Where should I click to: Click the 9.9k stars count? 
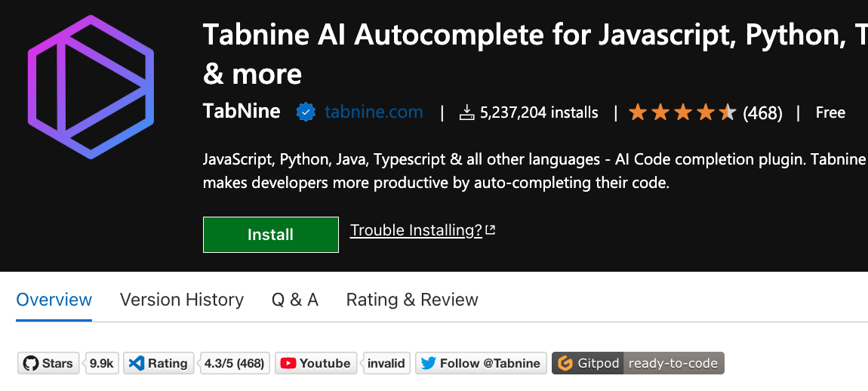click(x=101, y=363)
